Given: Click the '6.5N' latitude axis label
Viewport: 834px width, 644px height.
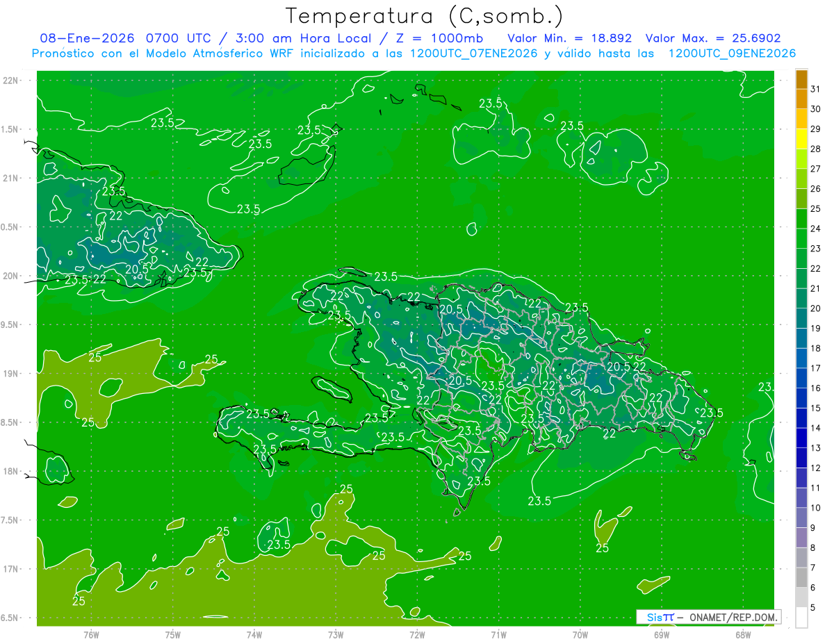Looking at the screenshot, I should (x=10, y=618).
